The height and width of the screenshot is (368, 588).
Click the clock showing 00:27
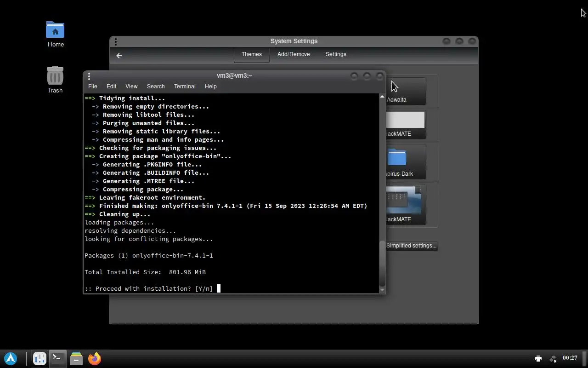coord(570,358)
